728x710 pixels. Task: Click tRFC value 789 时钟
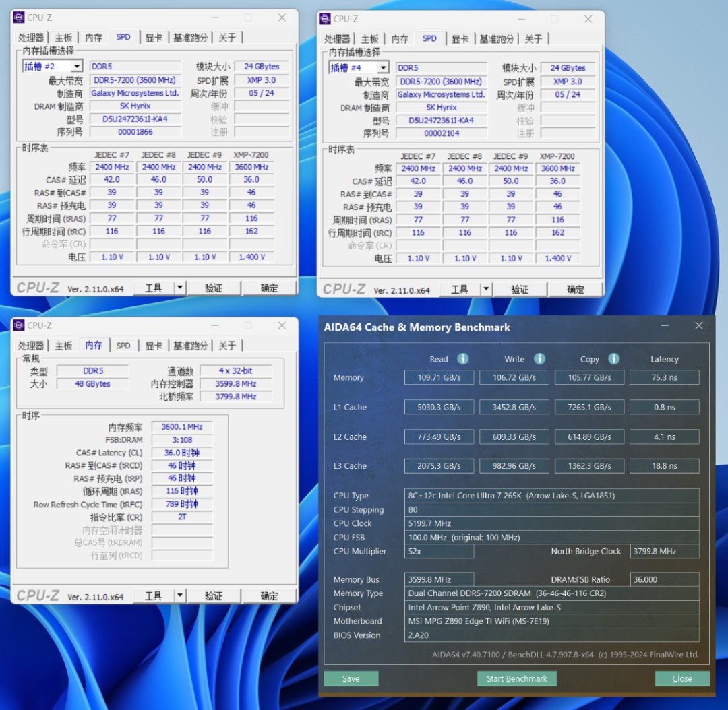pos(182,504)
